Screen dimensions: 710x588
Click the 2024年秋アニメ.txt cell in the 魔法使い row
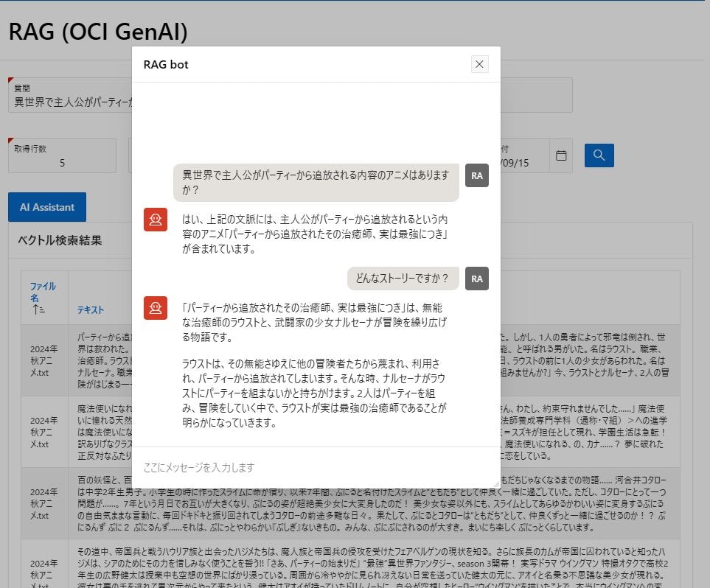[44, 433]
